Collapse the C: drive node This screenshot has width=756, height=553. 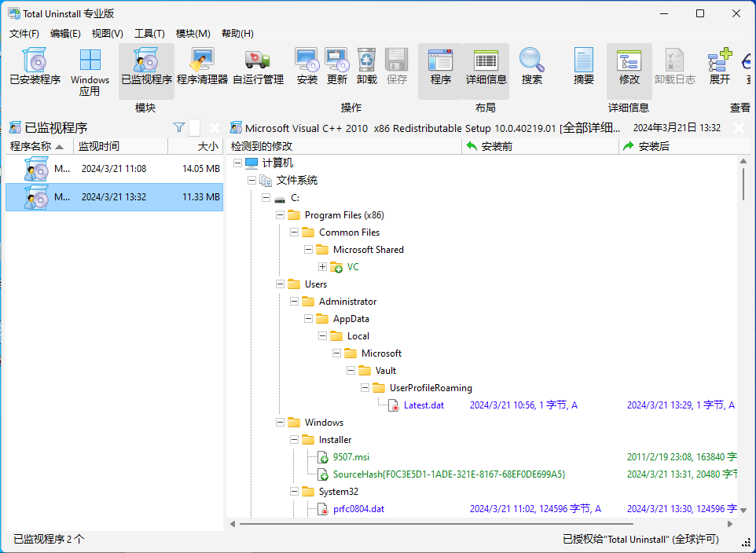[266, 198]
